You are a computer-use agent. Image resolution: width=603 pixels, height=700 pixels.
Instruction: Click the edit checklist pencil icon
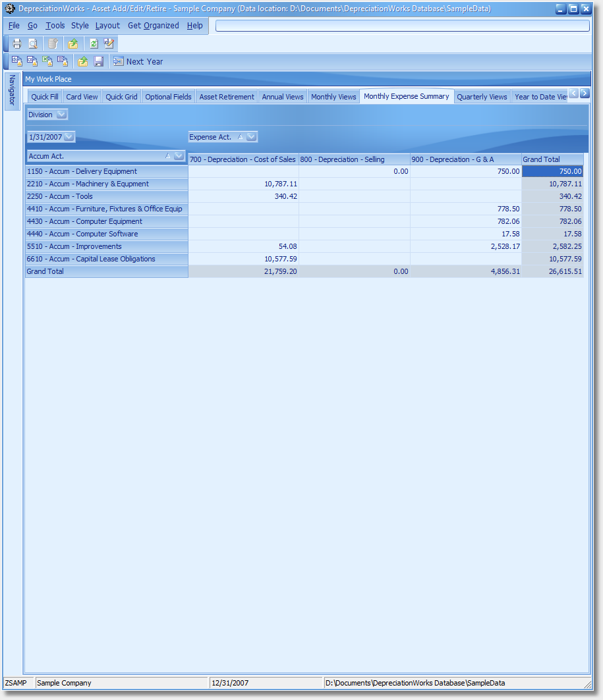[x=109, y=43]
